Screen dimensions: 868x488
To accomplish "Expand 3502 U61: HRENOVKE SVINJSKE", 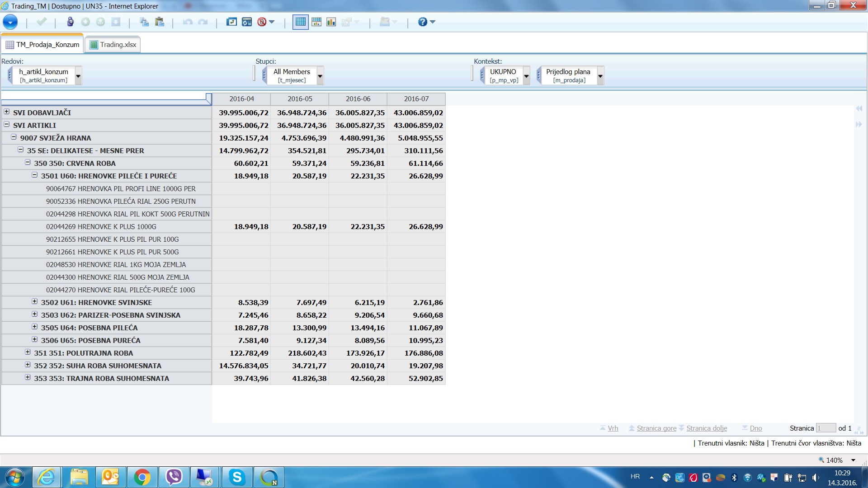I will pyautogui.click(x=35, y=301).
